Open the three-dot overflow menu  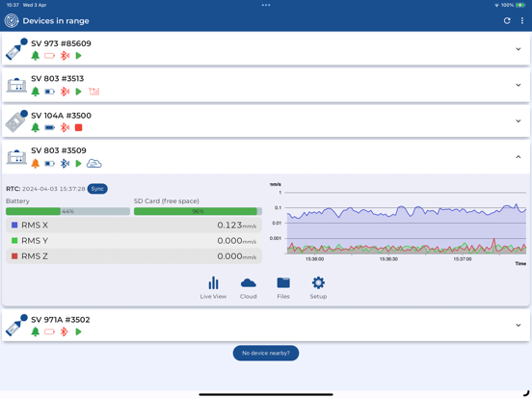521,20
